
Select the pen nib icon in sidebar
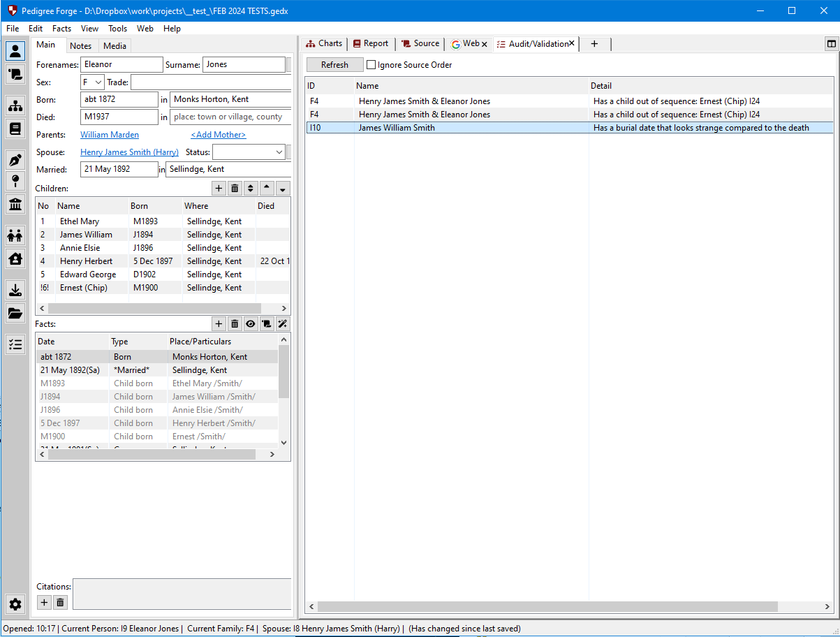(15, 160)
